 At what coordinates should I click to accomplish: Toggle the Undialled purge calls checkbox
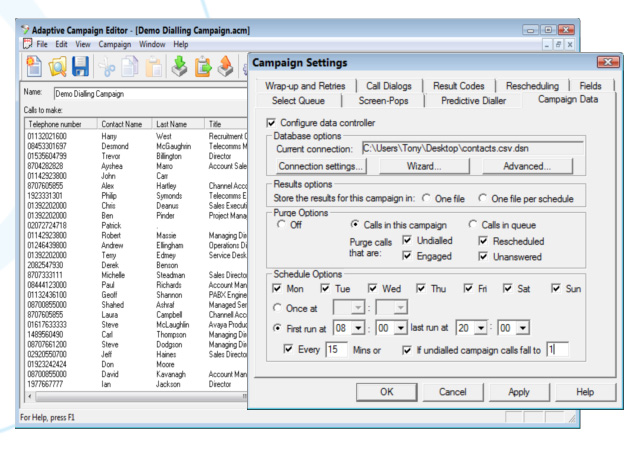tap(406, 241)
